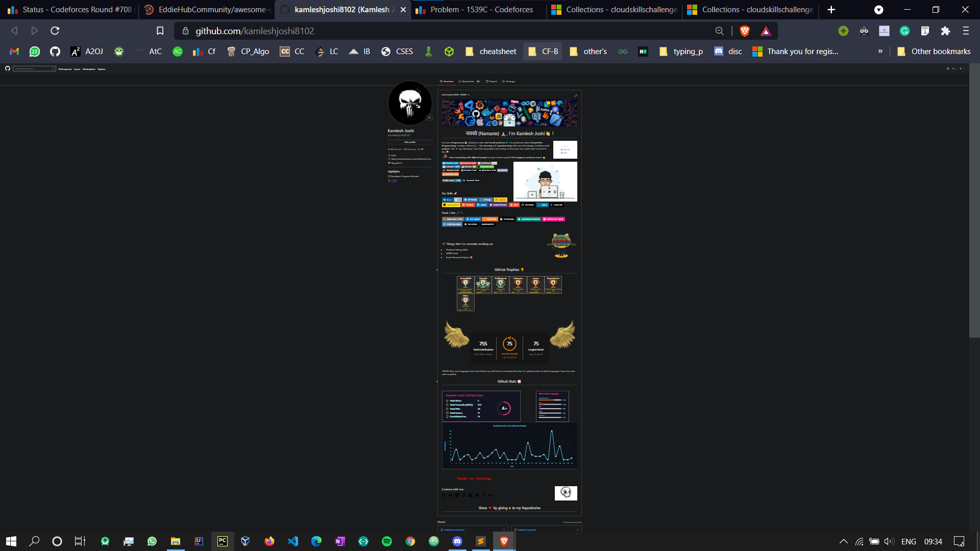The image size is (980, 551).
Task: Reload the current GitHub page
Action: click(55, 31)
